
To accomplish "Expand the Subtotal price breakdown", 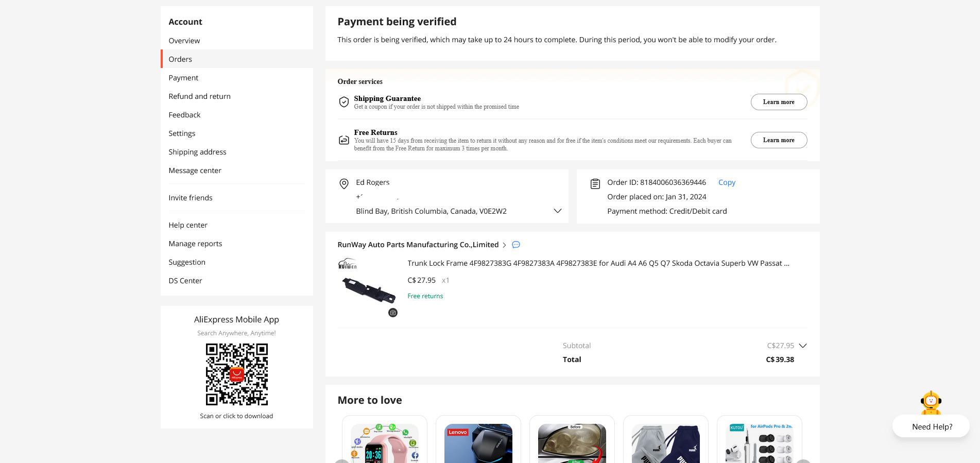I will click(x=802, y=346).
